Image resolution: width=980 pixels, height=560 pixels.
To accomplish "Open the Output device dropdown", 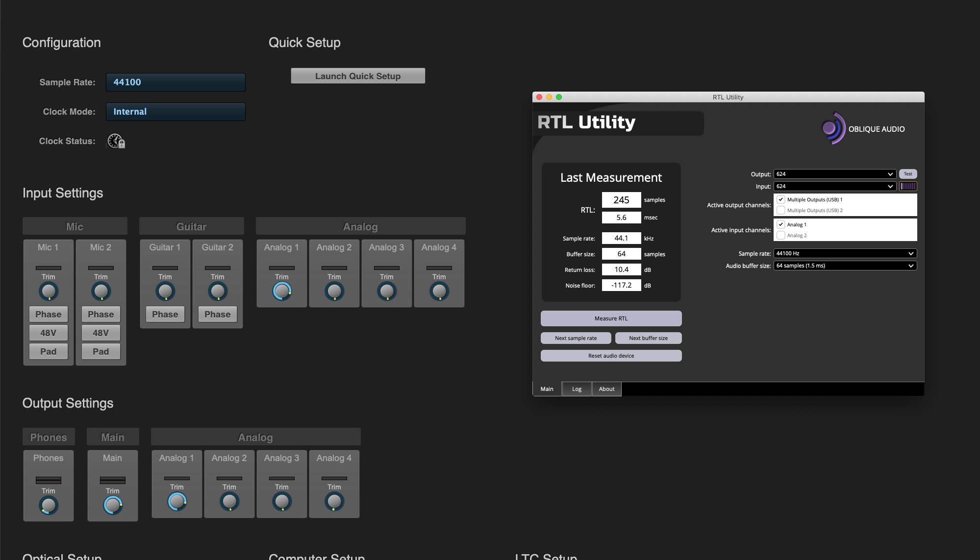I will (835, 174).
